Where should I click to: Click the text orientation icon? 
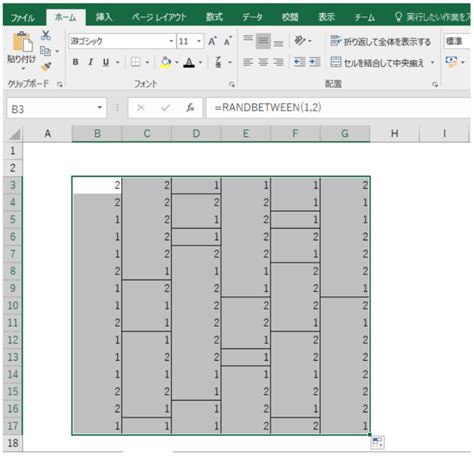pos(300,41)
